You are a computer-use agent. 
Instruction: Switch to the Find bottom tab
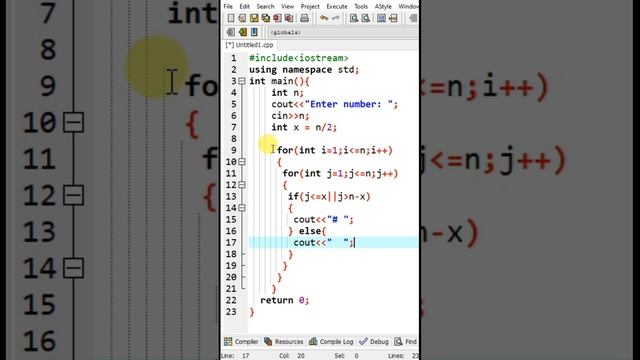(406, 342)
